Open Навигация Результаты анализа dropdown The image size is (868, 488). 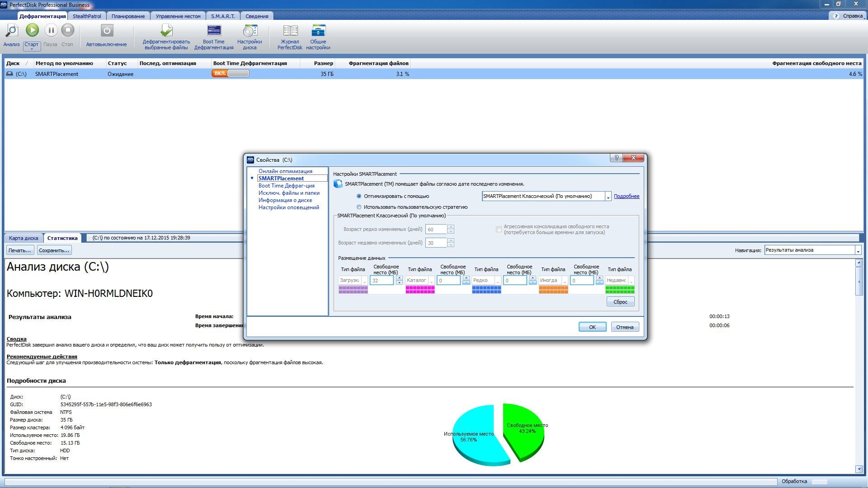coord(858,250)
